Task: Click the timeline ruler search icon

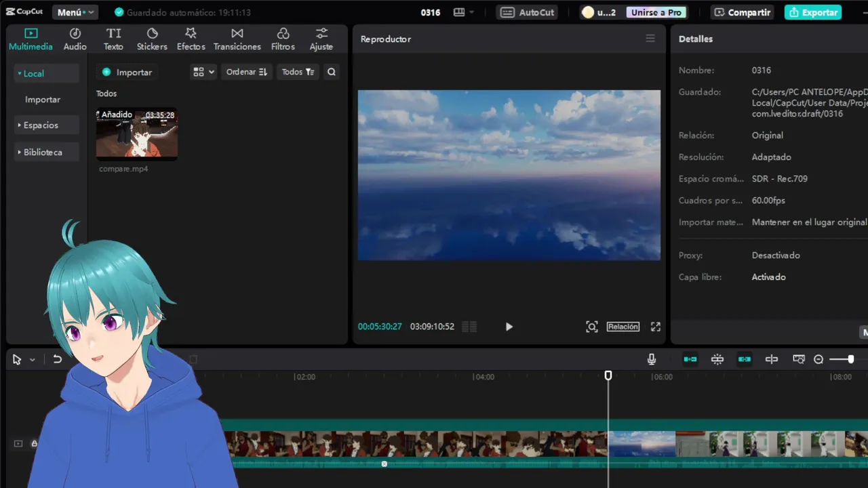Action: click(799, 359)
